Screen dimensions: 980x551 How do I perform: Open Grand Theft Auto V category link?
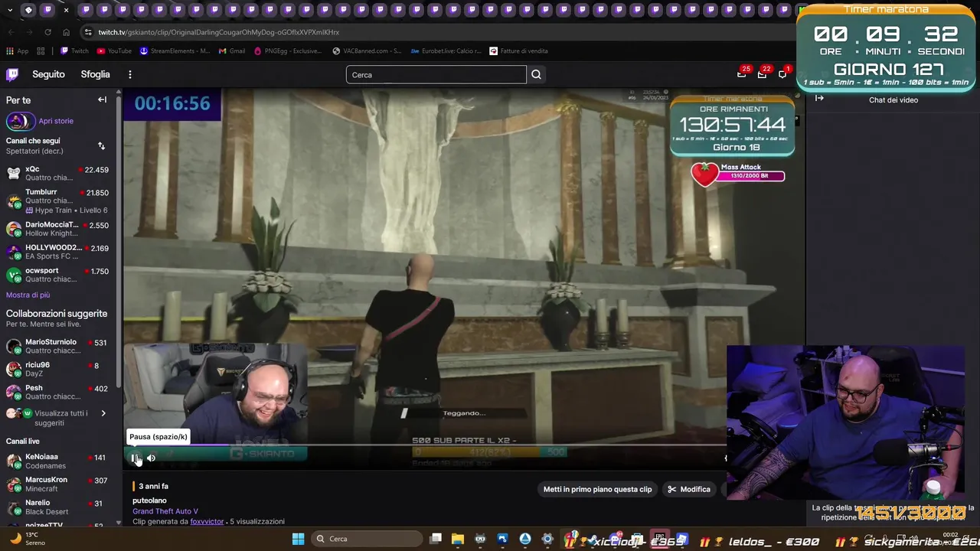(165, 511)
